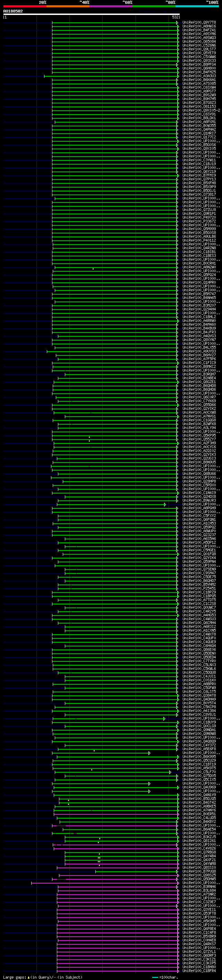Open hit UniRef100_Q65084
Screen dimensions: 222x980
tap(199, 41)
